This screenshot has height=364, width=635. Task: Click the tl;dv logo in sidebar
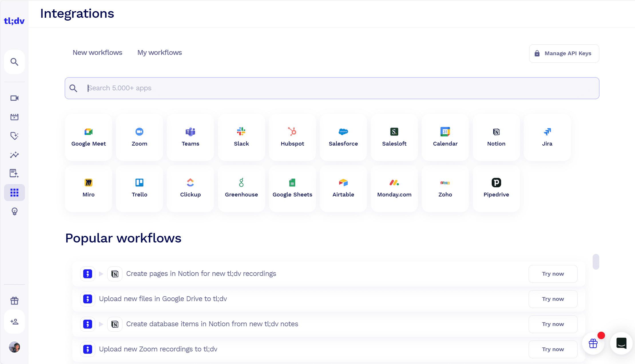[x=14, y=21]
